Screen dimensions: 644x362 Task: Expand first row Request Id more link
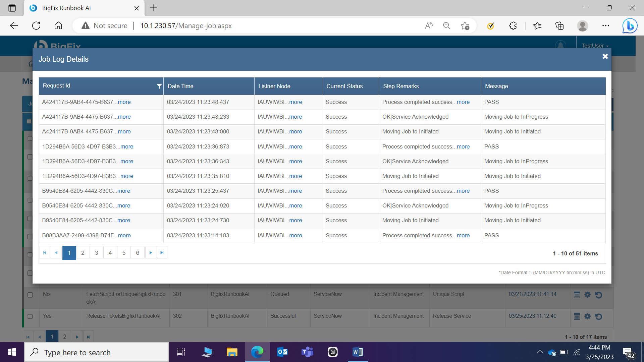click(124, 102)
